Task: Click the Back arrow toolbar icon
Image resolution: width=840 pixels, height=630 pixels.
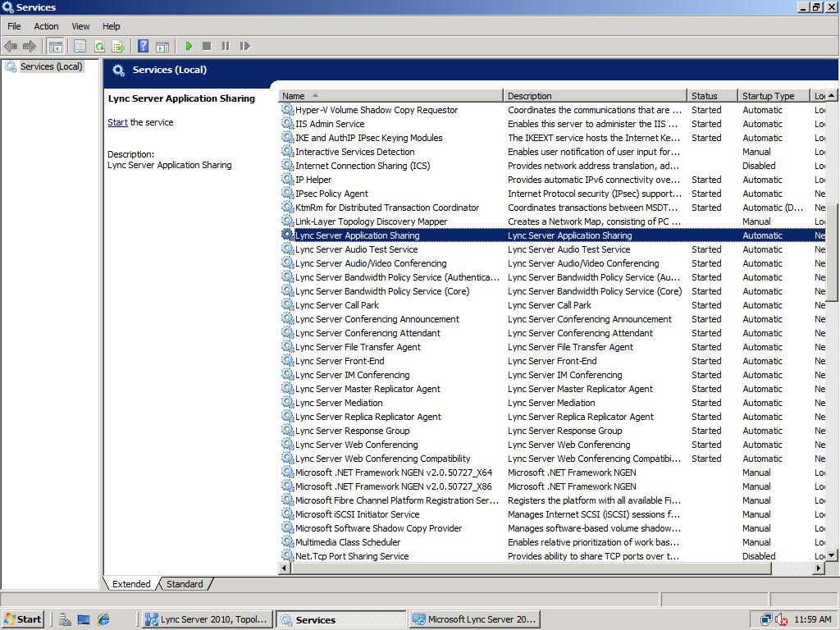Action: coord(11,46)
